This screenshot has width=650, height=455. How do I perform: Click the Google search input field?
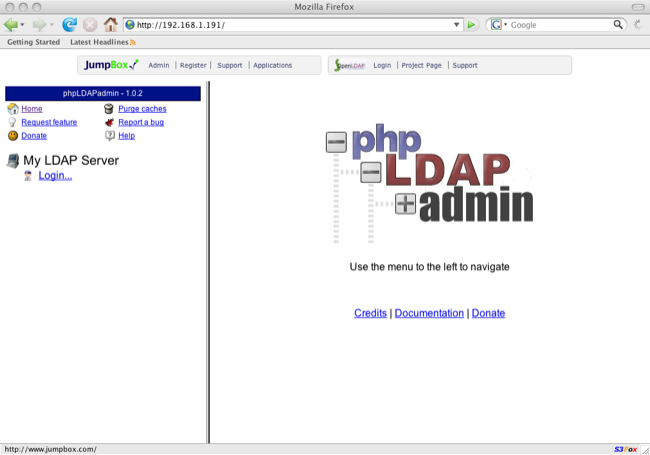pos(560,25)
